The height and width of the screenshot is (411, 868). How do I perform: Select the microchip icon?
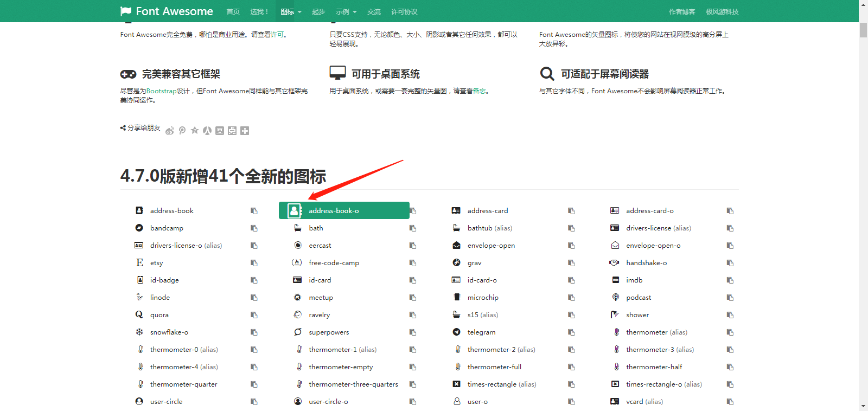[x=457, y=297]
